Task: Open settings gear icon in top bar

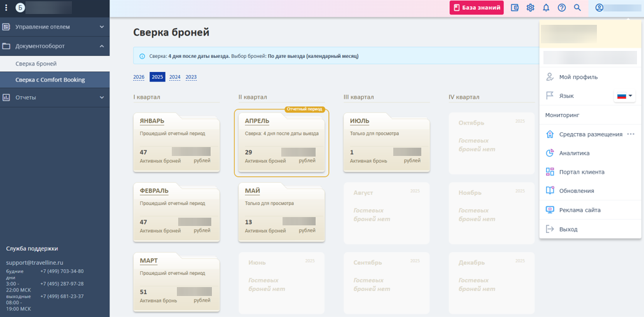Action: (x=530, y=8)
